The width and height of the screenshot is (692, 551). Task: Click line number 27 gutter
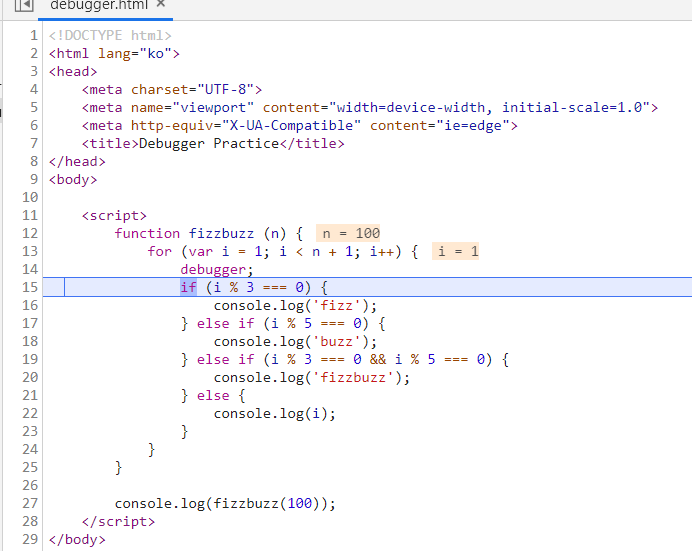pos(30,503)
